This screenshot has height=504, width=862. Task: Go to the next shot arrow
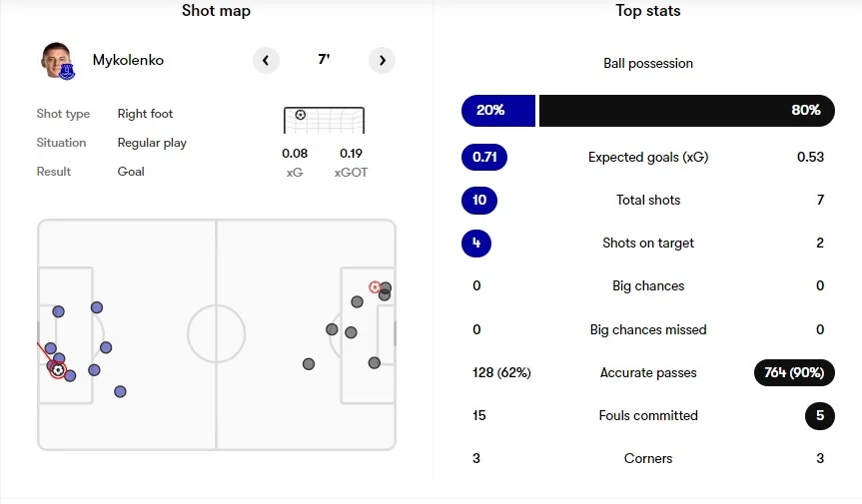click(382, 60)
